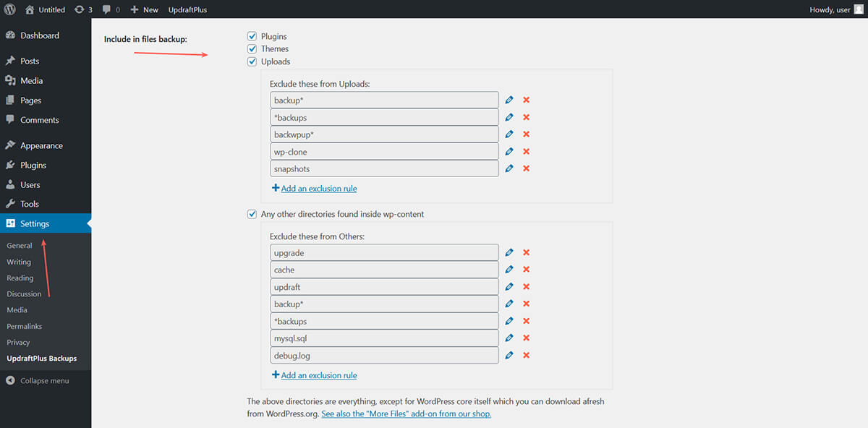868x428 pixels.
Task: Click the backwpup* exclusion text field
Action: pyautogui.click(x=385, y=134)
